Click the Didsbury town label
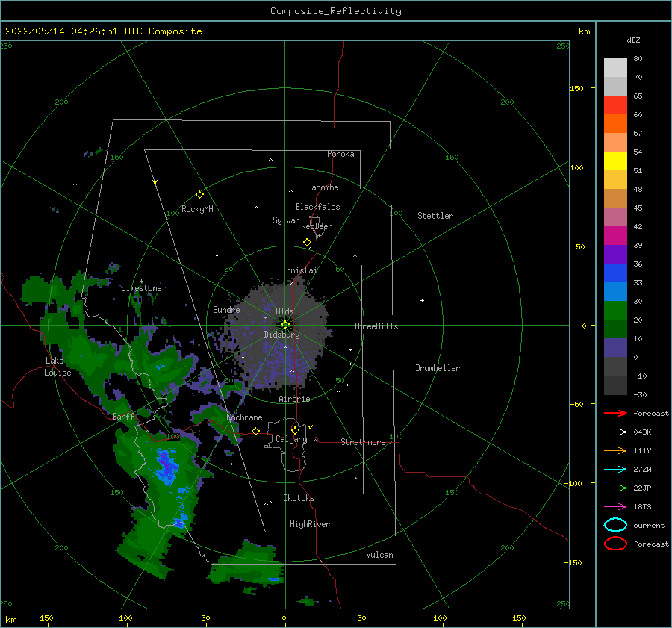672x628 pixels. (281, 335)
